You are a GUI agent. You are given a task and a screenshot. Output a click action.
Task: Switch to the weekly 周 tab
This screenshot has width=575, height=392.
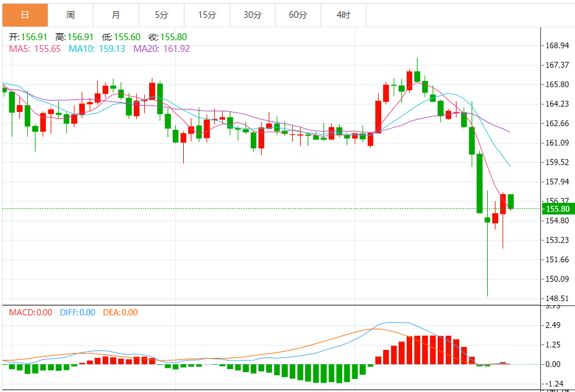pos(71,15)
